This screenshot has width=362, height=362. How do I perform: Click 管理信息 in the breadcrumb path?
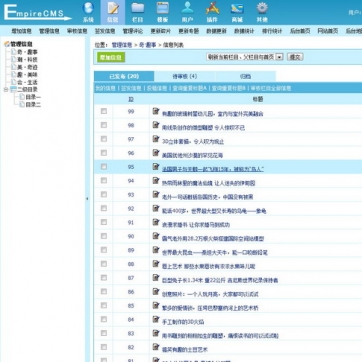tap(122, 45)
